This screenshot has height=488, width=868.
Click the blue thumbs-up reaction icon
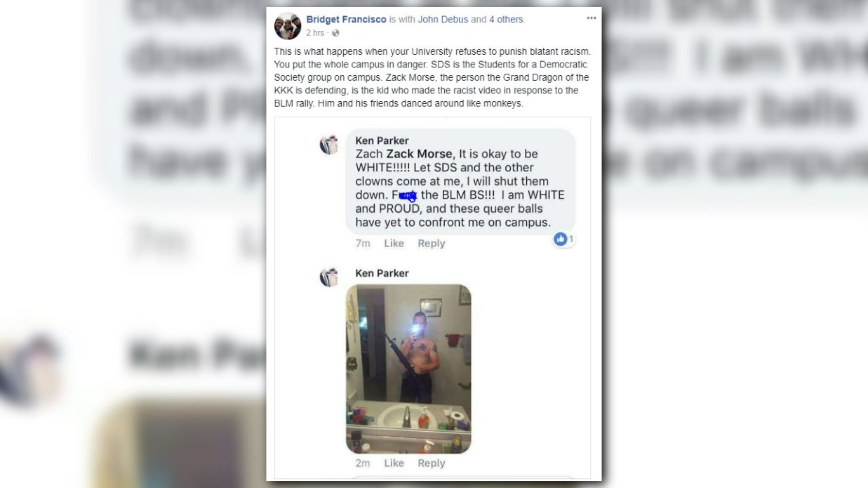[x=560, y=239]
